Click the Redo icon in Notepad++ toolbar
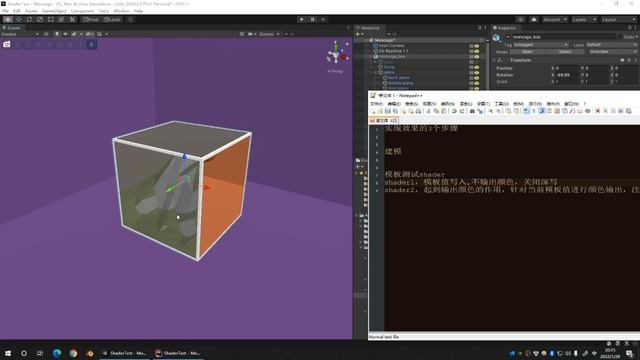The image size is (640, 360). [x=462, y=111]
